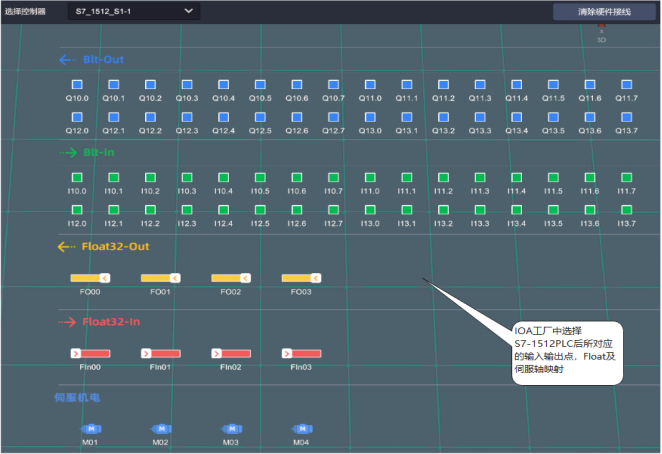This screenshot has width=662, height=454.
Task: Click the I11.2 input point
Action: pyautogui.click(x=443, y=177)
